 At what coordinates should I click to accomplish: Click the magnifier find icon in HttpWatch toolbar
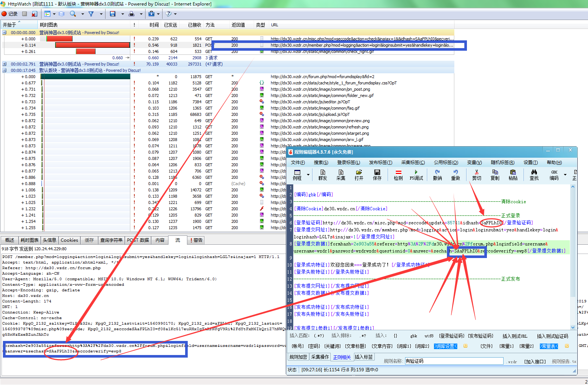coord(73,14)
